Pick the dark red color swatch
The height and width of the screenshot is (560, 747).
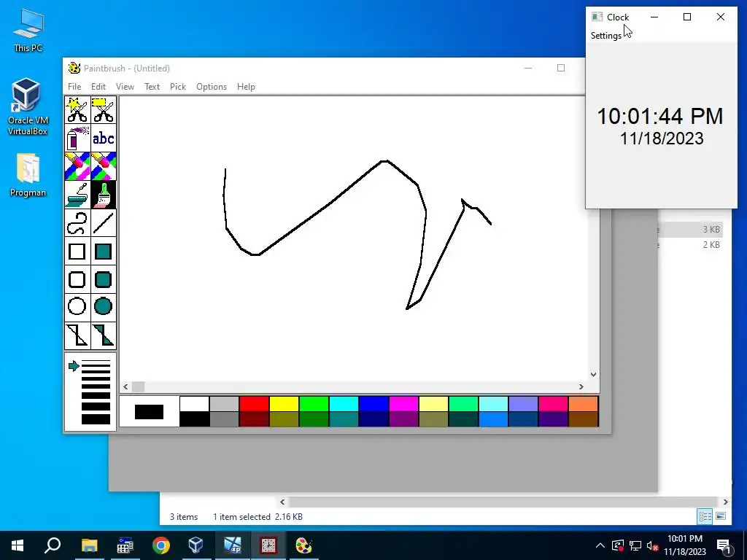(254, 419)
